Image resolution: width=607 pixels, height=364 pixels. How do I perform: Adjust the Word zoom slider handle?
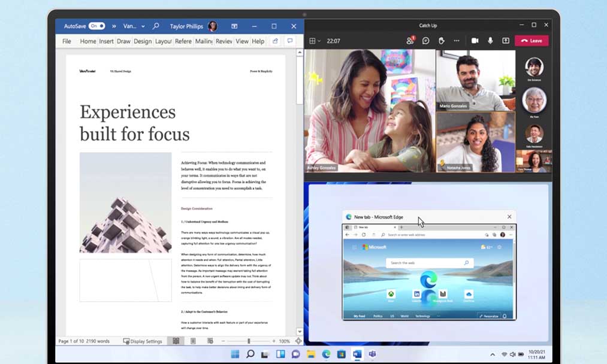[249, 341]
